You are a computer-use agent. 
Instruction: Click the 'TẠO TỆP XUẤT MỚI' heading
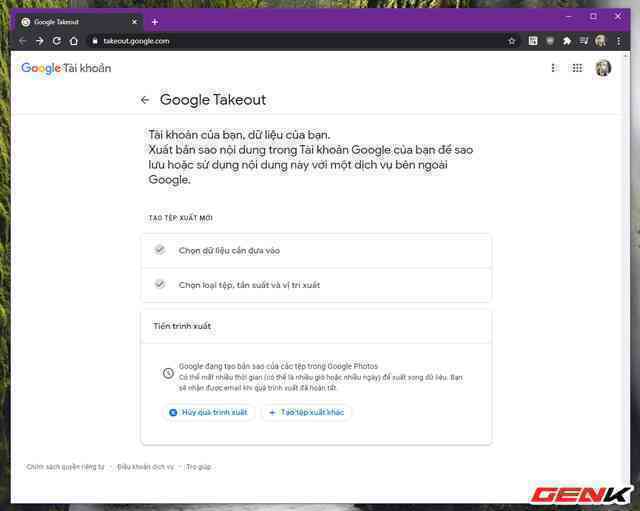pyautogui.click(x=180, y=218)
